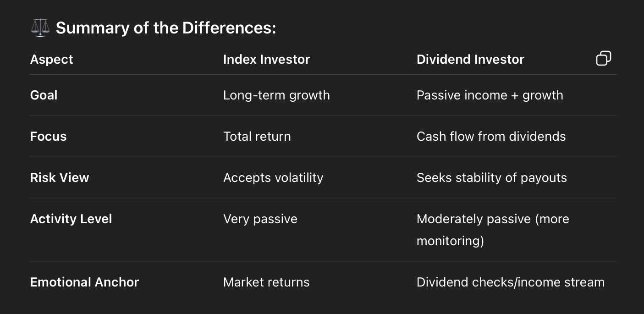Screen dimensions: 644x314
Task: Select the 'Emotional Anchor' row label
Action: point(84,282)
